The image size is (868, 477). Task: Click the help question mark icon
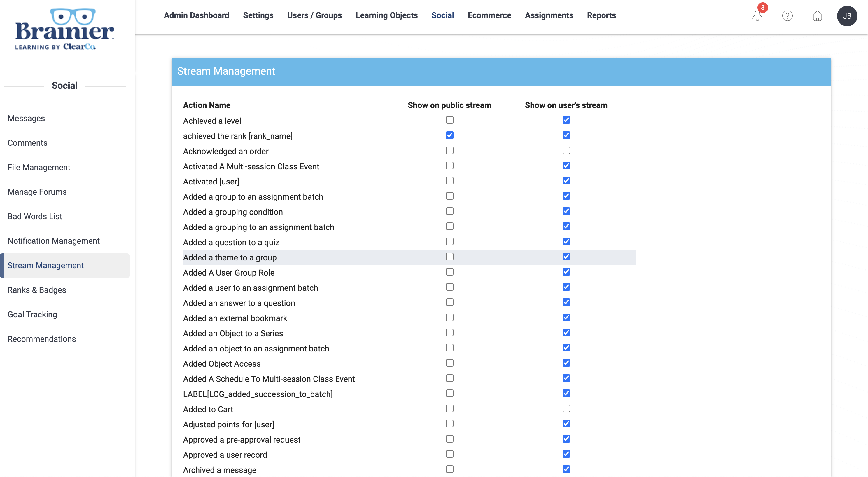tap(787, 16)
